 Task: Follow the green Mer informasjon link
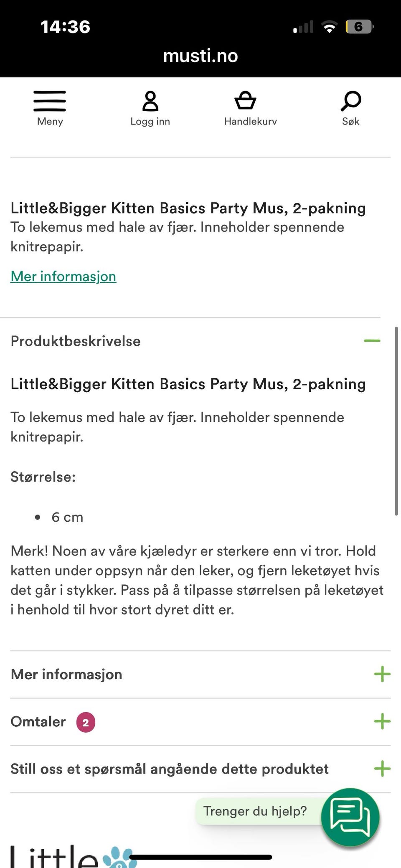pos(63,276)
